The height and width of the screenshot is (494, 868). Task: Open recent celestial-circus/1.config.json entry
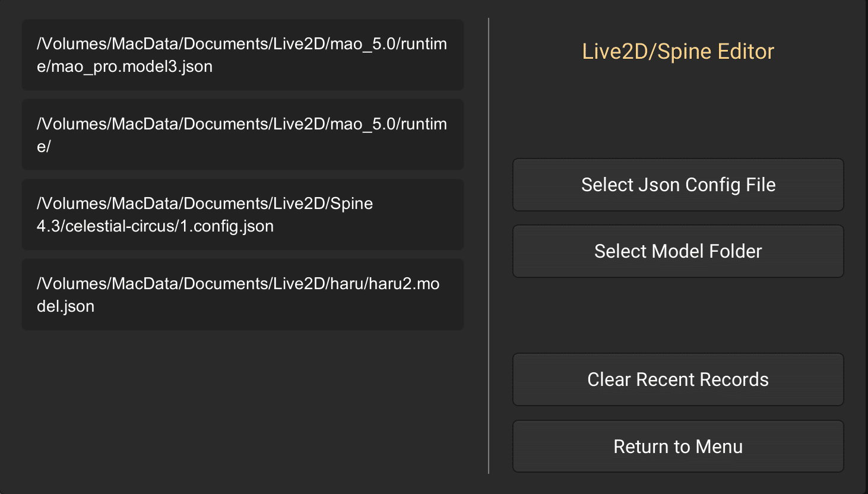[x=243, y=215]
